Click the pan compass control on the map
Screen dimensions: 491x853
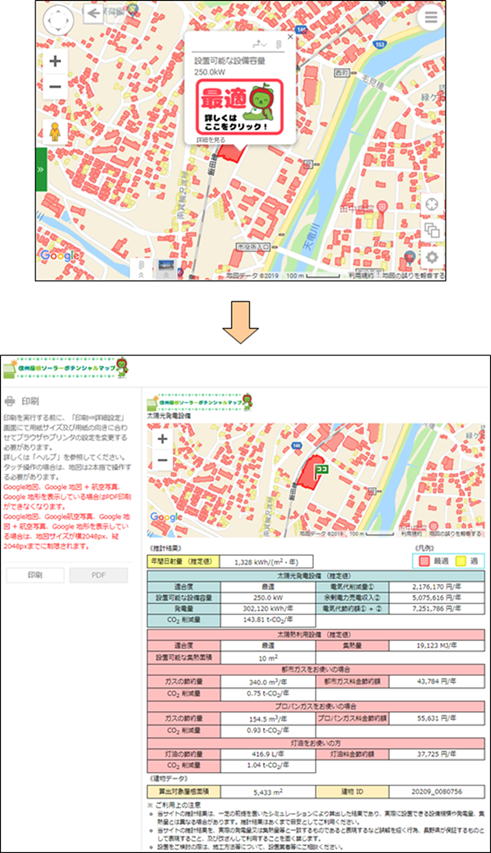(x=58, y=20)
